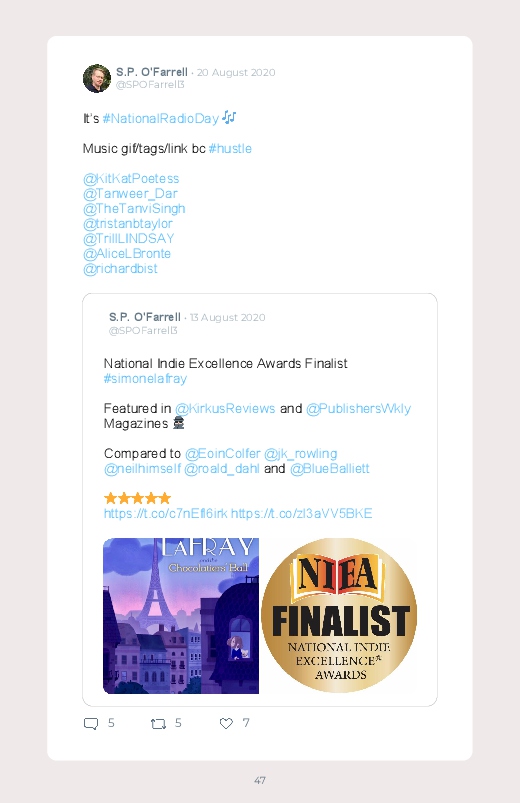
Task: Open the #hustle hashtag
Action: point(230,149)
